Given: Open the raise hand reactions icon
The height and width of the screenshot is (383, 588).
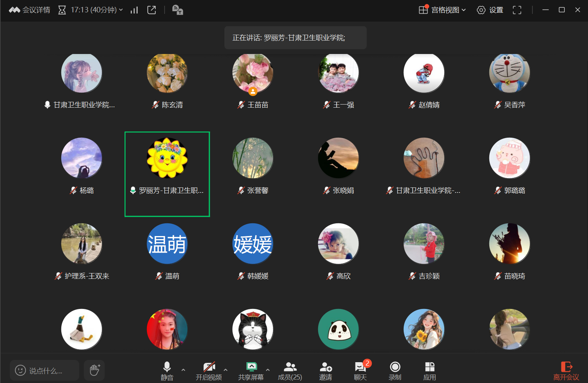Looking at the screenshot, I should [94, 370].
